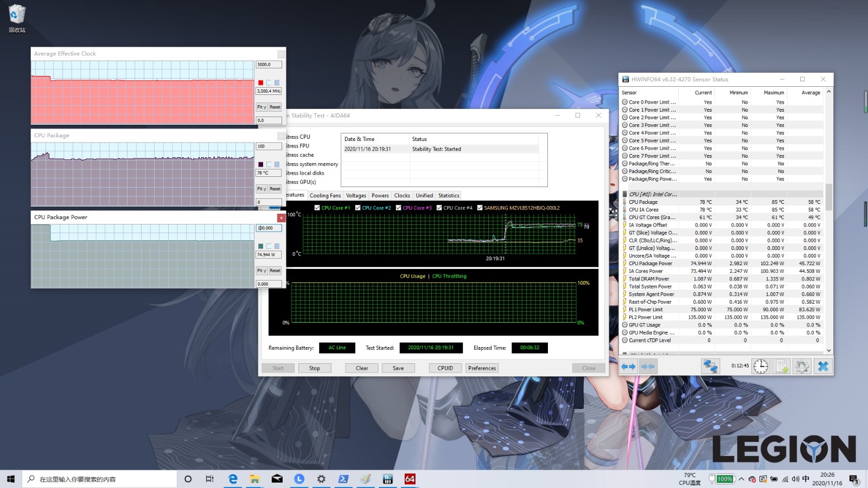Click Reset in Average Effective Clock graph

coord(275,107)
